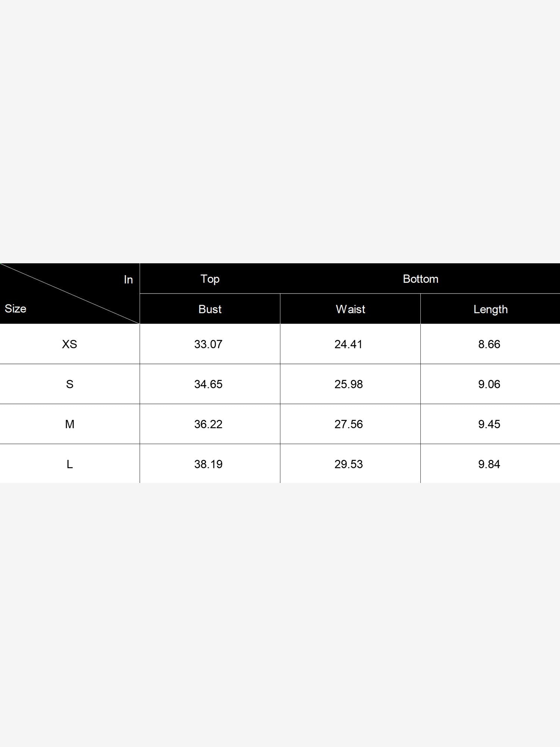
Task: Click the Bottom column header
Action: click(420, 279)
